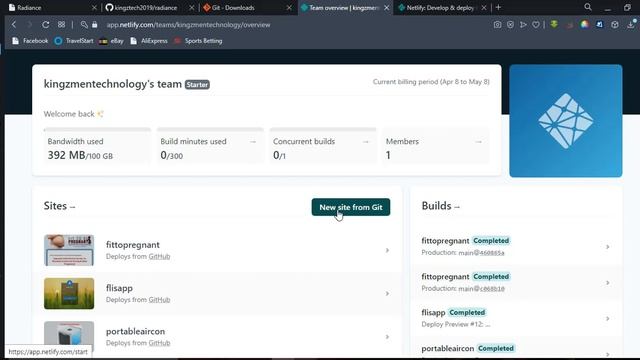Follow GitHub link under fittopregnant
Image resolution: width=640 pixels, height=360 pixels.
coord(159,256)
